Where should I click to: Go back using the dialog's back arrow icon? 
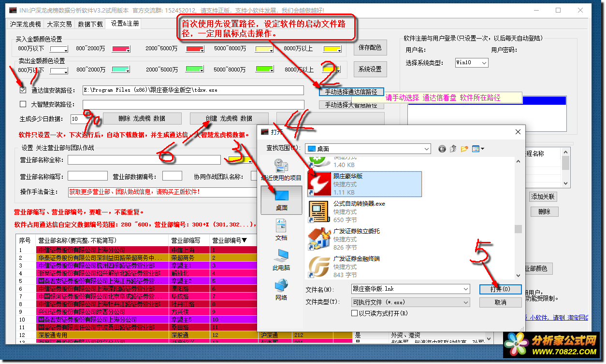coord(442,149)
